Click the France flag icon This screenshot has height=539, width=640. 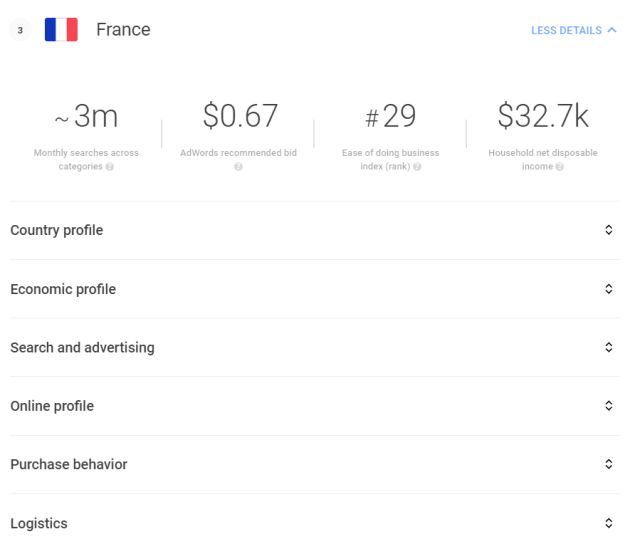pyautogui.click(x=61, y=29)
